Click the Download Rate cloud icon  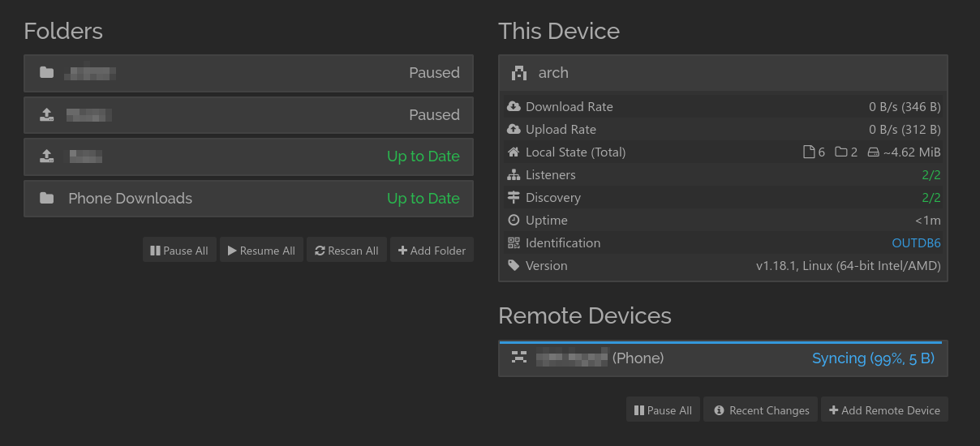514,107
